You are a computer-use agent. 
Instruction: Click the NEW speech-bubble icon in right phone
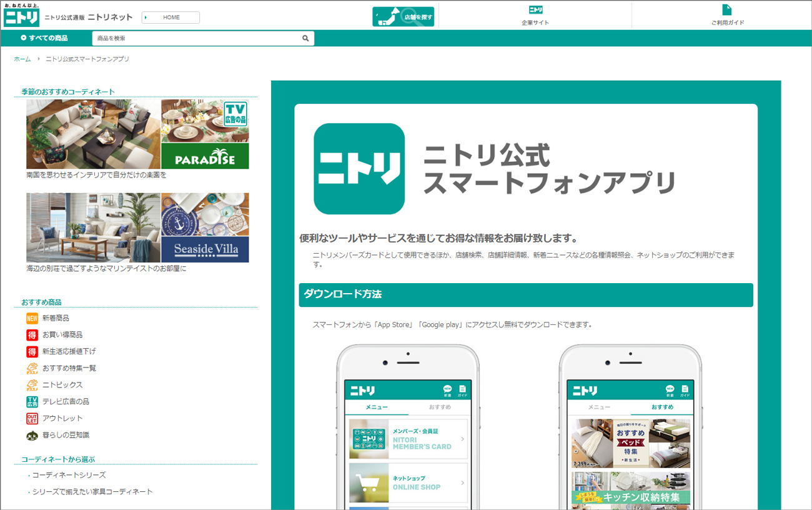[x=670, y=391]
